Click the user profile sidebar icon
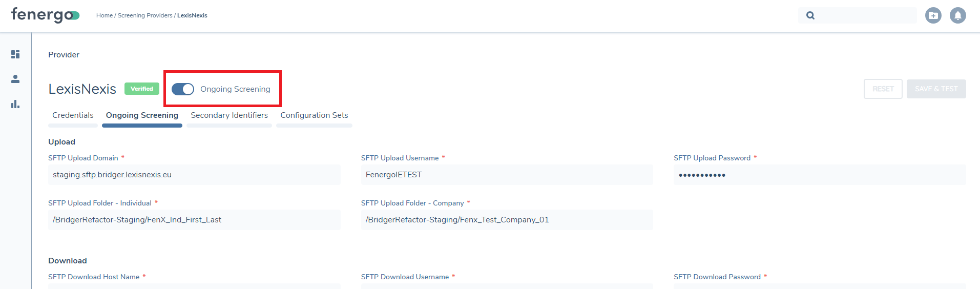This screenshot has width=980, height=289. coord(15,79)
